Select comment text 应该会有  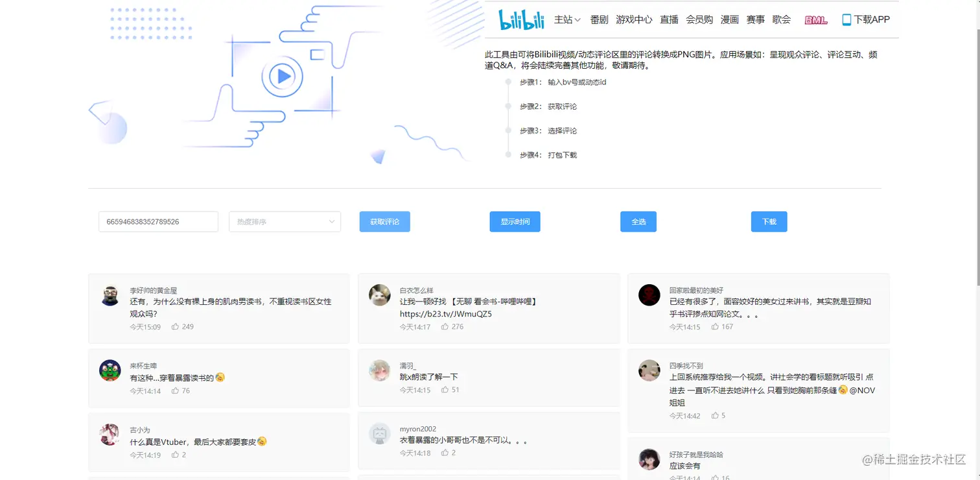click(685, 466)
